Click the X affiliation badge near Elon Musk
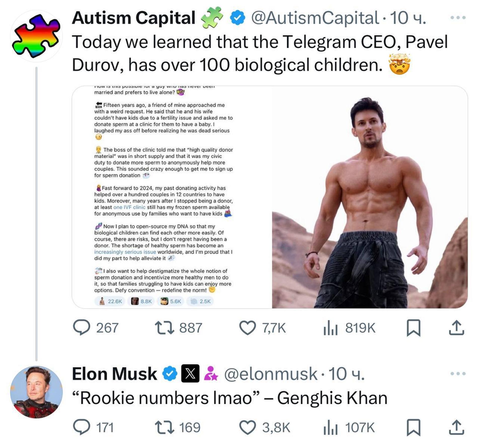The image size is (478, 448). [x=190, y=374]
